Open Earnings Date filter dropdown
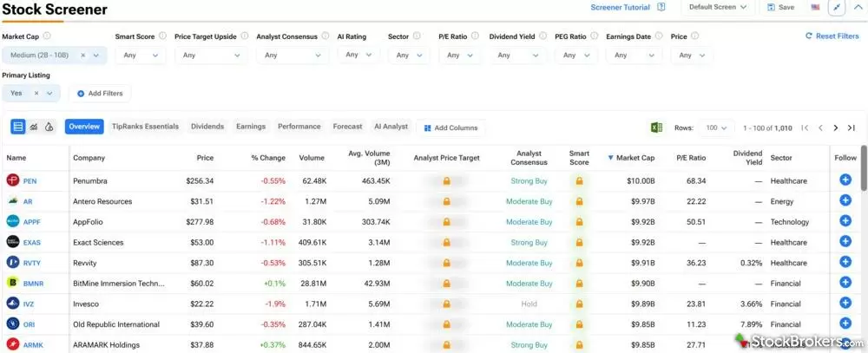Viewport: 868px width, 353px height. (x=635, y=56)
